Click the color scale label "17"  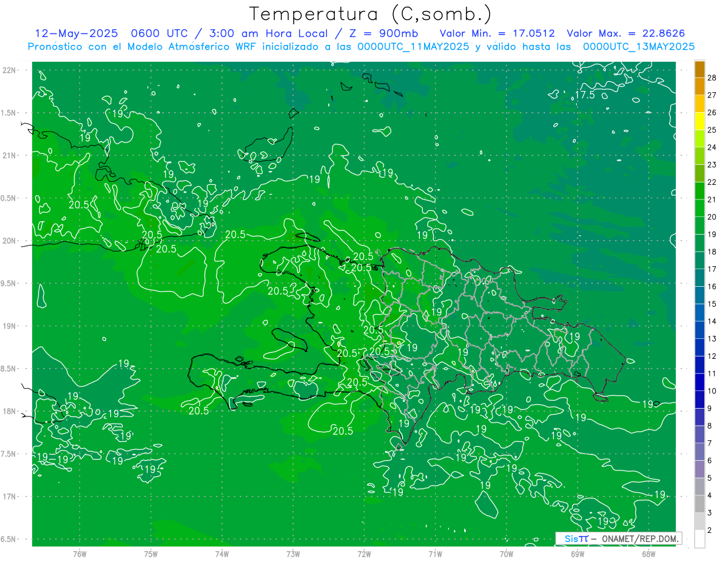(x=712, y=269)
